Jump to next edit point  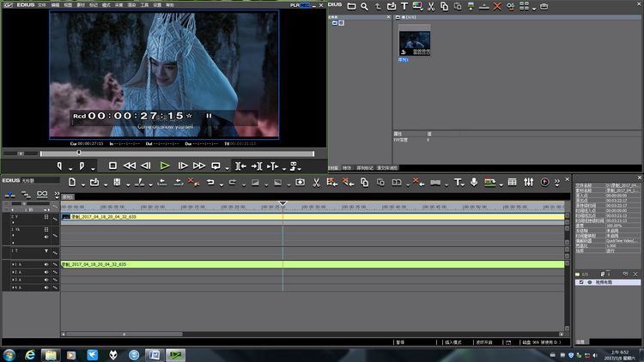tap(257, 166)
